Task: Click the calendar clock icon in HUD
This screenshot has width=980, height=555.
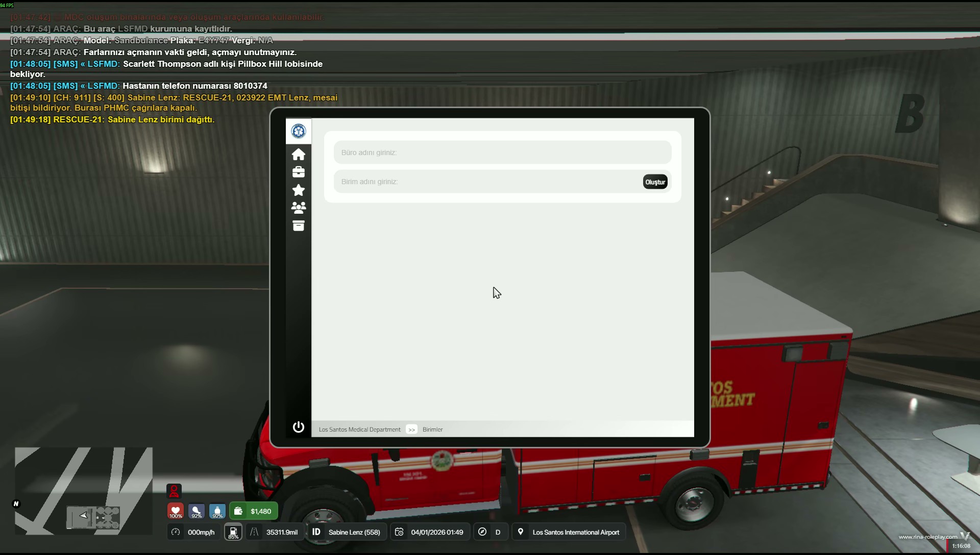Action: [x=399, y=532]
